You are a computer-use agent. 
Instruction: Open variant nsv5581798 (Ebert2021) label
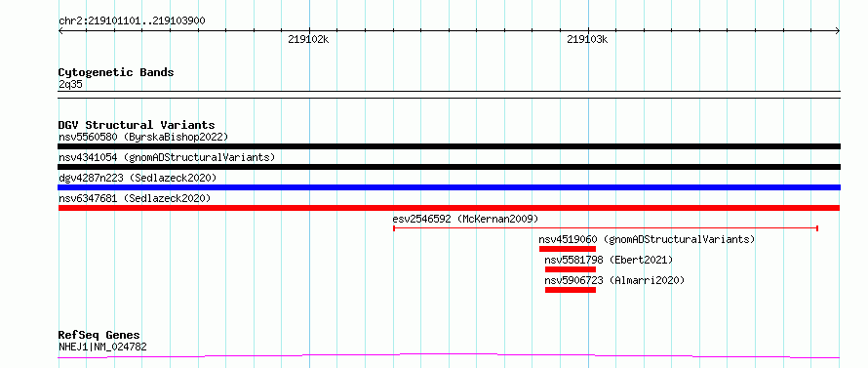click(x=609, y=260)
